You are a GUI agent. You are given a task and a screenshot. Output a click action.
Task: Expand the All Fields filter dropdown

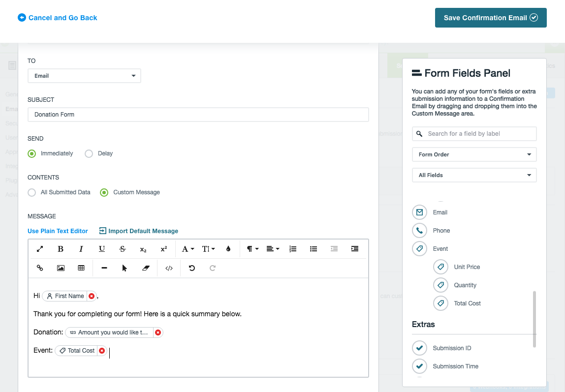pos(474,175)
